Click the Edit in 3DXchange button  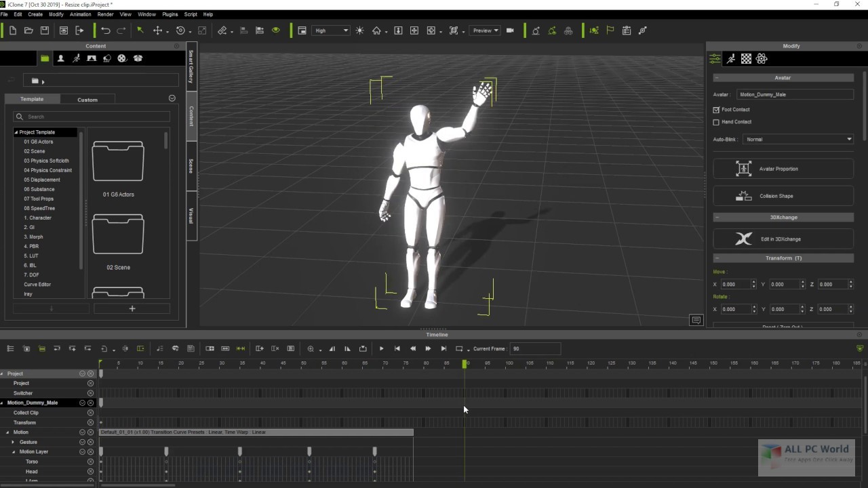783,239
